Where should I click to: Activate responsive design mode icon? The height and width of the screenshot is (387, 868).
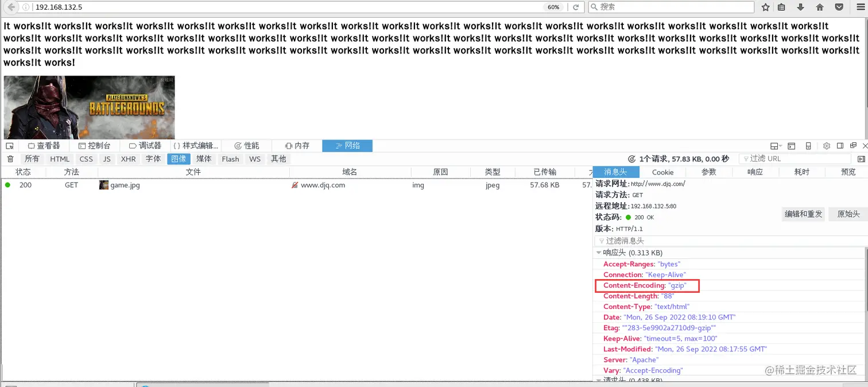click(808, 146)
